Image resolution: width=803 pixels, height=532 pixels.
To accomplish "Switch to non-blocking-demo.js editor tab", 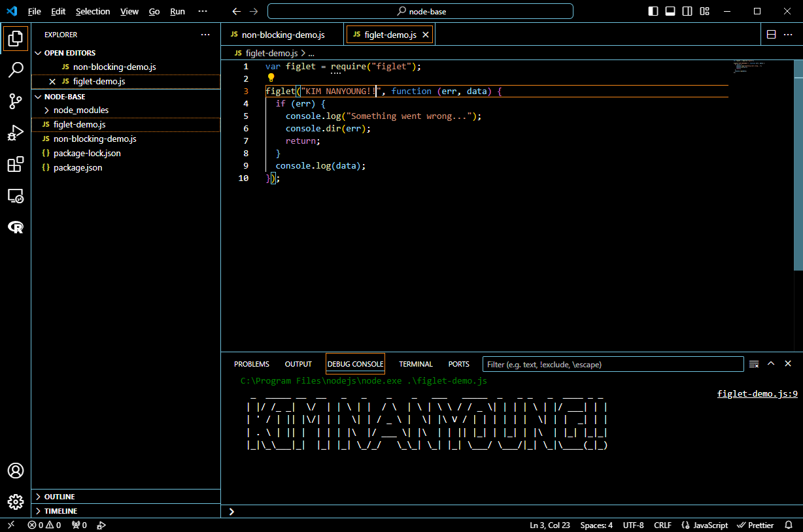I will (x=283, y=35).
